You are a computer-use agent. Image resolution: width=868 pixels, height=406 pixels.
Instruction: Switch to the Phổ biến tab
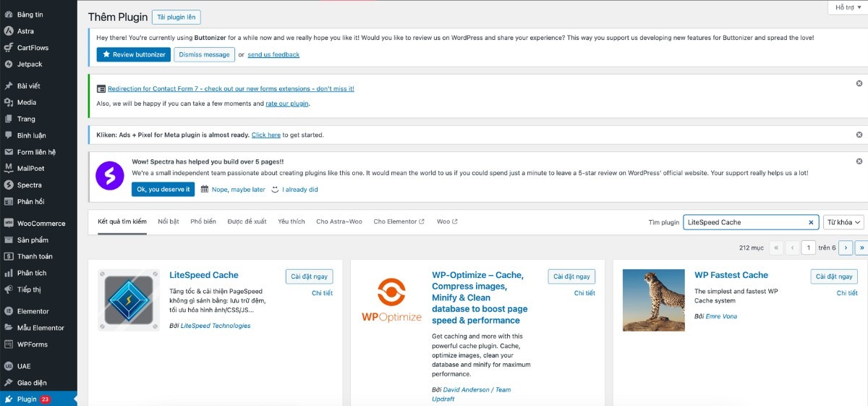pyautogui.click(x=203, y=221)
